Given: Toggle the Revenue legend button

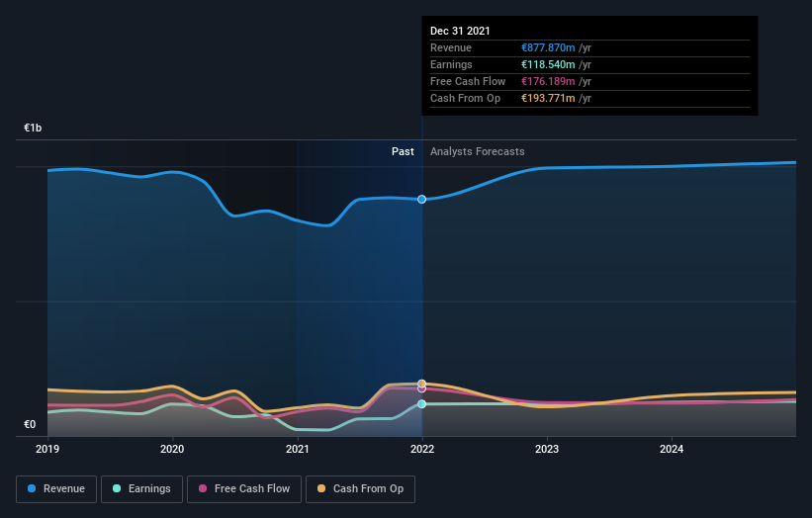Looking at the screenshot, I should pos(56,489).
